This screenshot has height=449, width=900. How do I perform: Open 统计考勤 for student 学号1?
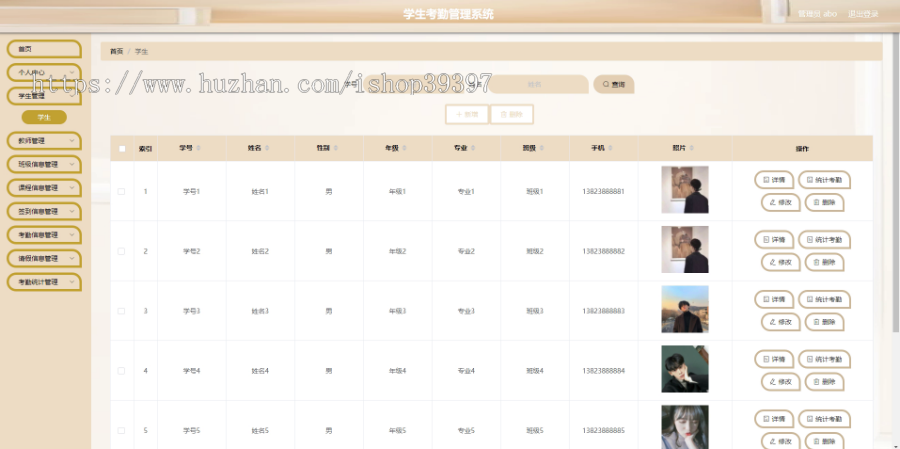(x=824, y=180)
